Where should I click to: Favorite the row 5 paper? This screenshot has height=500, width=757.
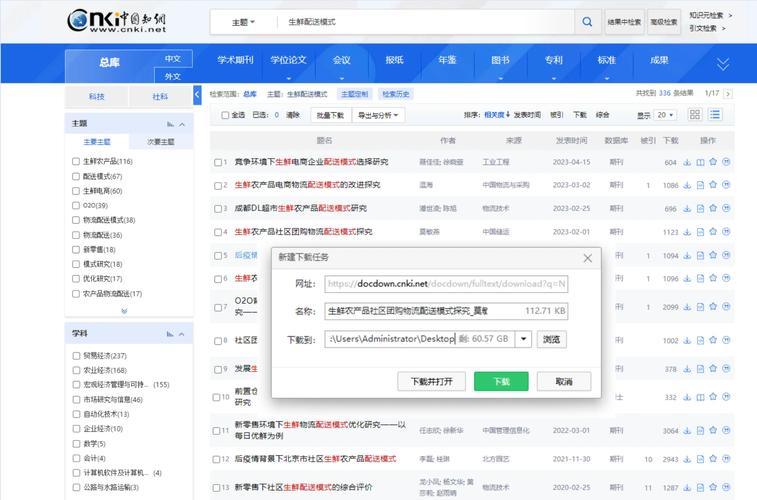713,255
